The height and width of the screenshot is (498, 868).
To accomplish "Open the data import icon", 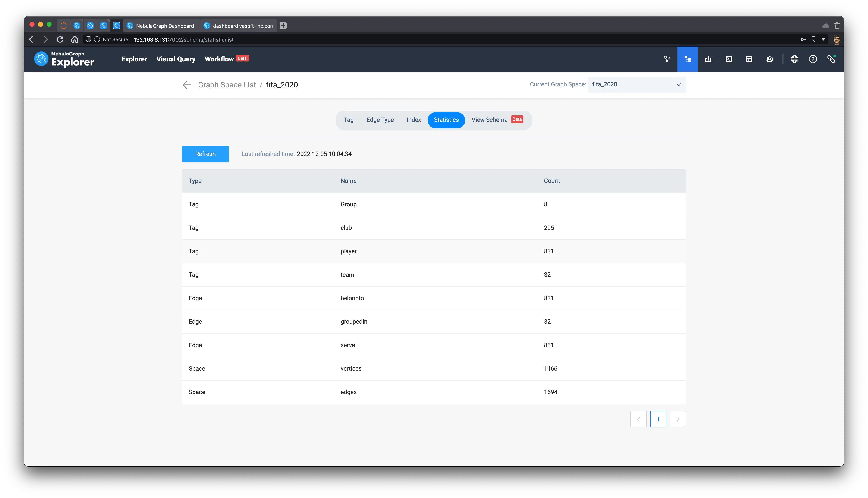I will (x=708, y=59).
